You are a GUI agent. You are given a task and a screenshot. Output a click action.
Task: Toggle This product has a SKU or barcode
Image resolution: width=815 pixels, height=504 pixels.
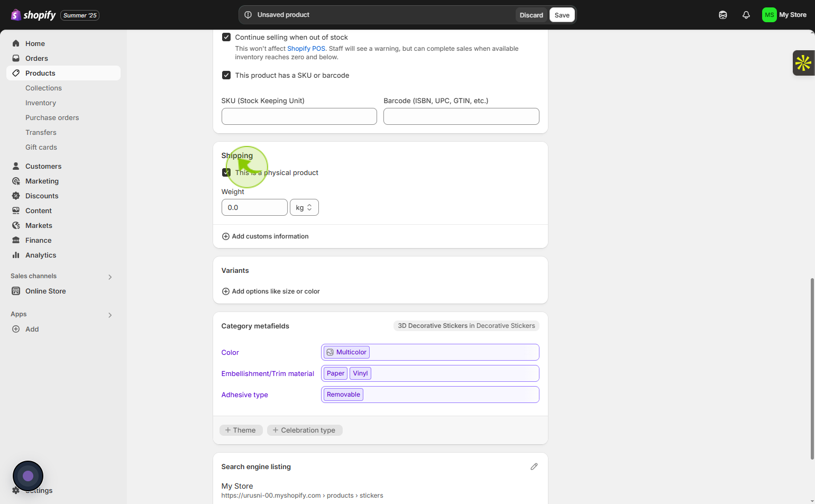[226, 75]
